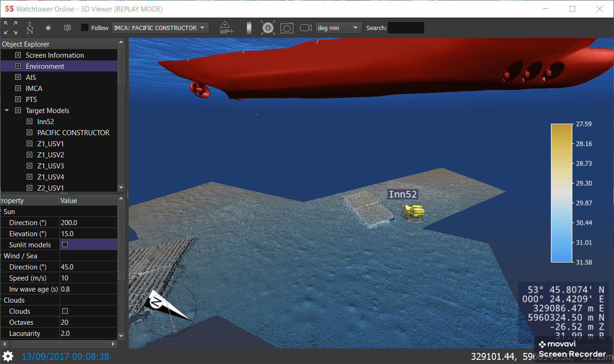Click the WP+ add waypoint icon
This screenshot has width=614, height=364.
click(x=226, y=28)
